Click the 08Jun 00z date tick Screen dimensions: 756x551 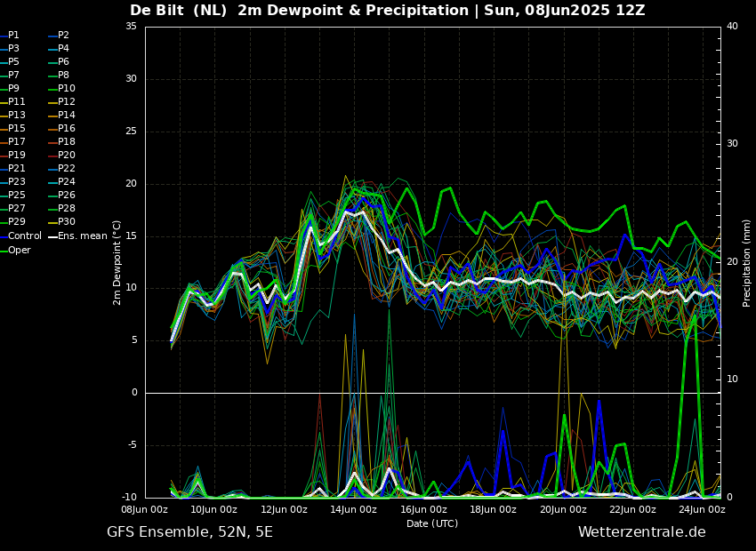tap(145, 509)
